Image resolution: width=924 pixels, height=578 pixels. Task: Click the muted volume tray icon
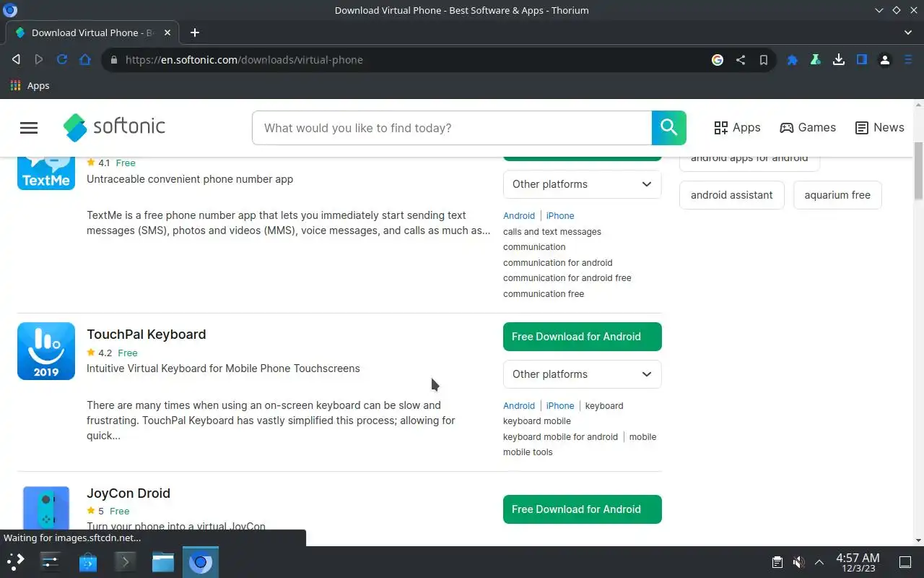click(x=798, y=562)
